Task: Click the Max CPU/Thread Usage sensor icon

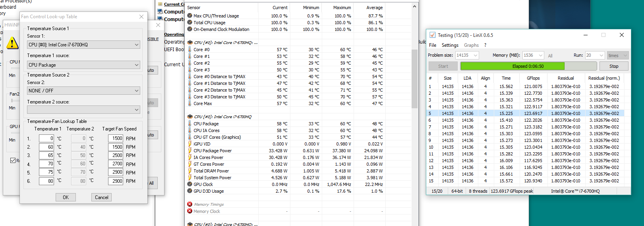Action: (190, 16)
